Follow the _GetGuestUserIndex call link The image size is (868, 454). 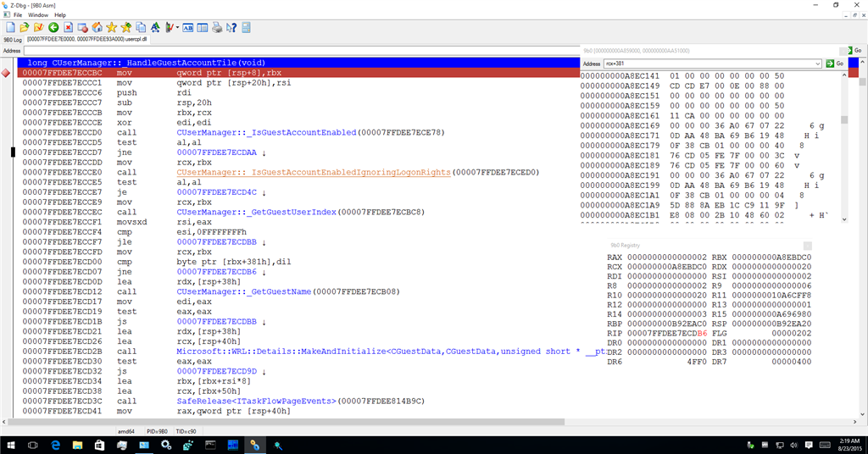pyautogui.click(x=256, y=213)
